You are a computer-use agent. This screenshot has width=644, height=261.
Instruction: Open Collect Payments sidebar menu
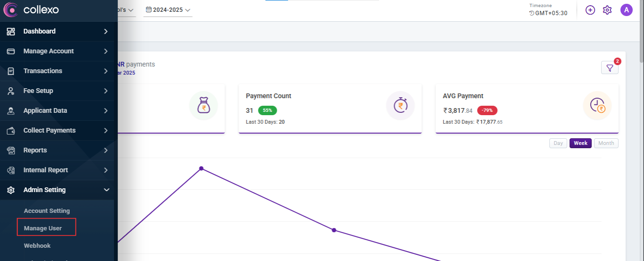pyautogui.click(x=59, y=130)
